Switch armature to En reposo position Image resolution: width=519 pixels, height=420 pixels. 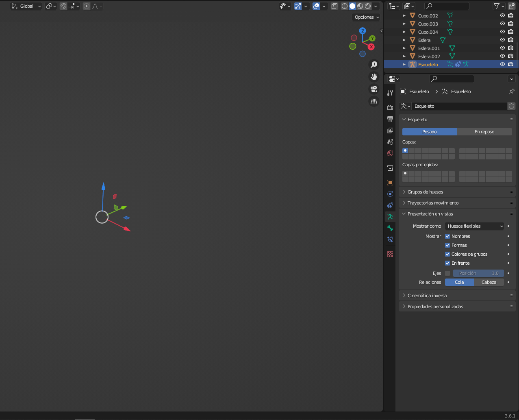tap(484, 131)
